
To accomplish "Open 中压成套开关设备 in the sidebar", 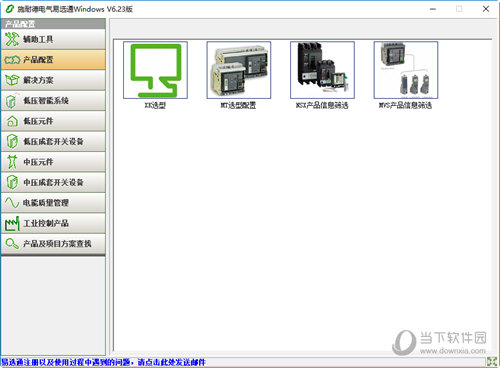I will [53, 182].
